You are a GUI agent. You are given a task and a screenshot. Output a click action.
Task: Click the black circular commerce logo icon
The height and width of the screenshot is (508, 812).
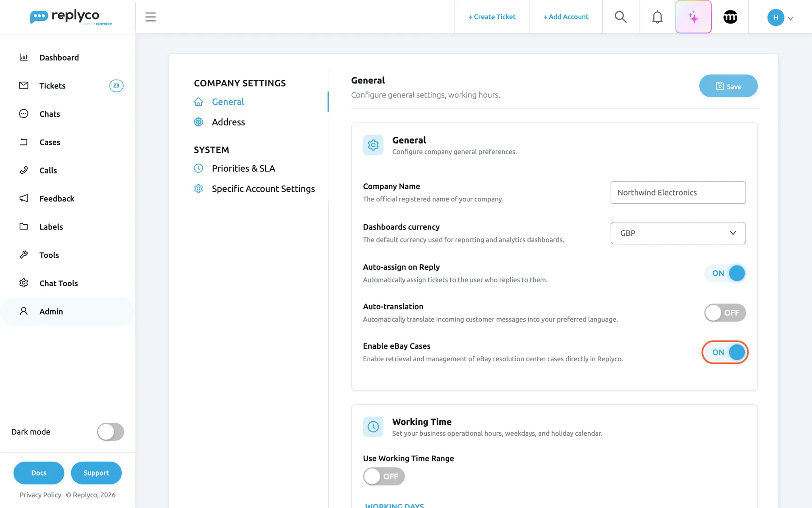730,17
